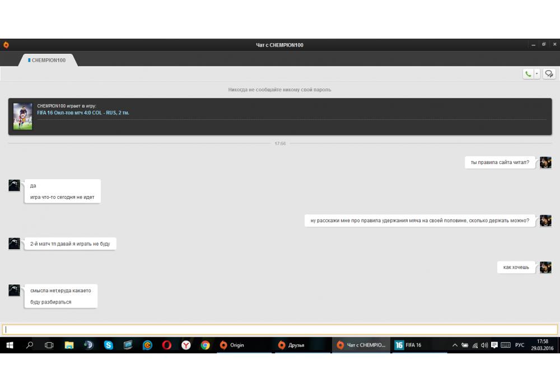Open the FIFA 16 Онл-тов мтч 4:0 COL - RUS link
The image size is (560, 392).
click(x=83, y=113)
